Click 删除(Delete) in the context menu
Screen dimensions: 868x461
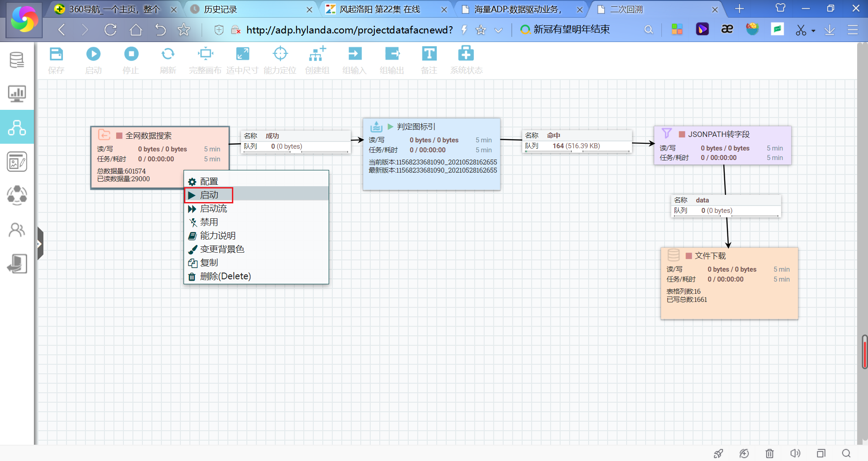[225, 277]
